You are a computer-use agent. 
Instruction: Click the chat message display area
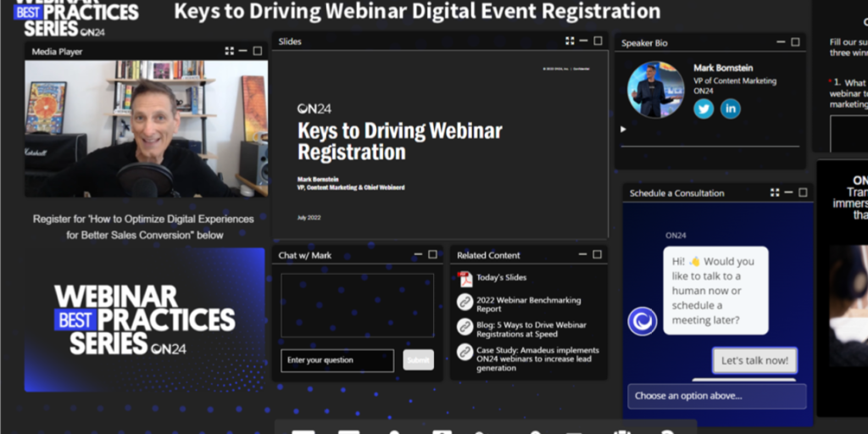pos(358,305)
